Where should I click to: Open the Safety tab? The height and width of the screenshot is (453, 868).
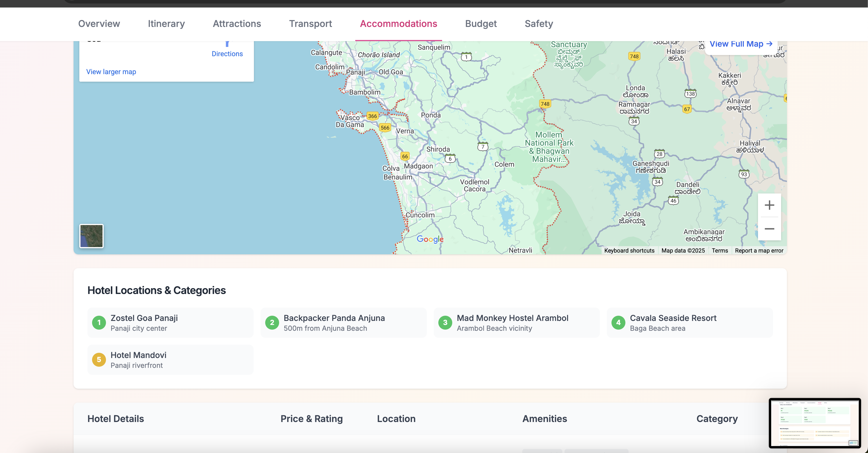[x=539, y=23]
